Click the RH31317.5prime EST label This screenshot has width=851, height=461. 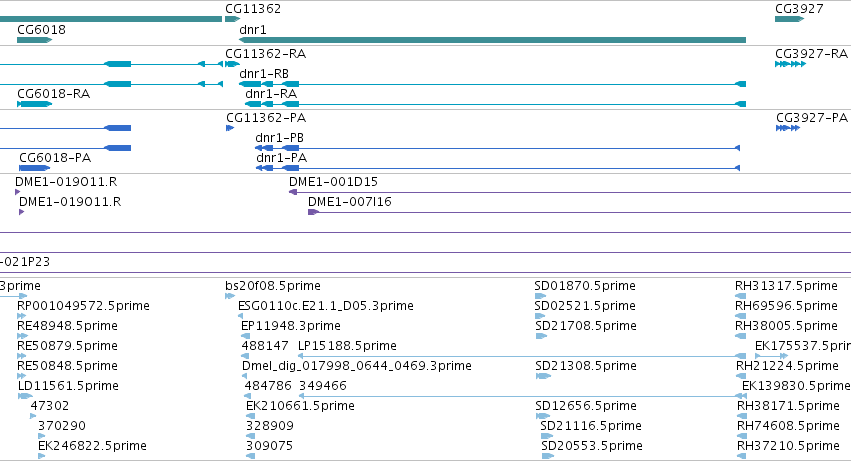tap(786, 286)
